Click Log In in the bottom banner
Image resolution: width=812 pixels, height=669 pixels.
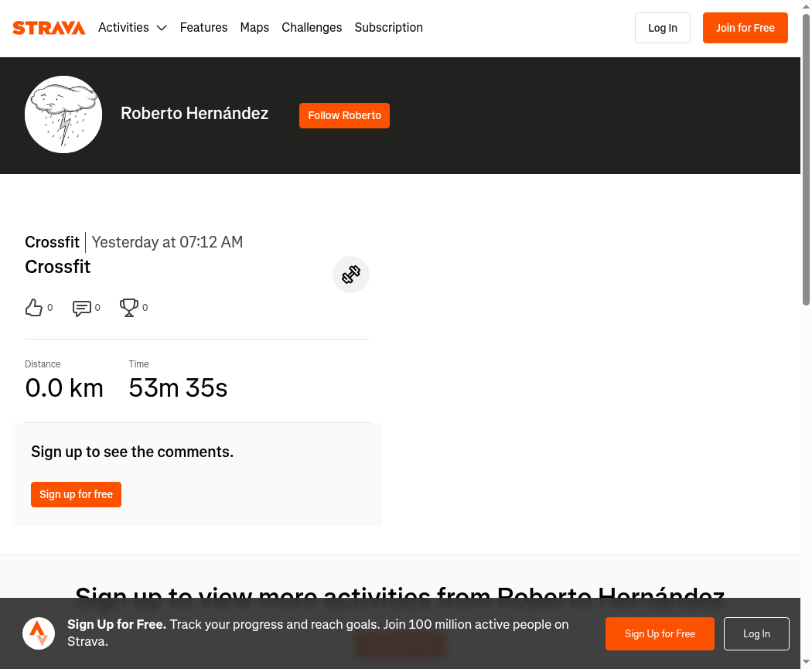click(756, 633)
